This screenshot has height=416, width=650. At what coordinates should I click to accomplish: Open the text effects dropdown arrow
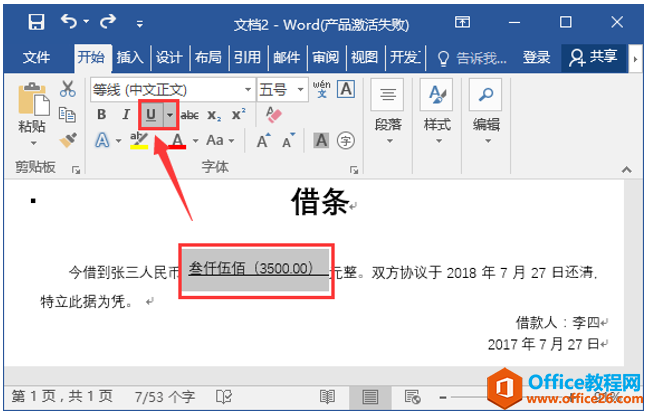click(x=119, y=141)
